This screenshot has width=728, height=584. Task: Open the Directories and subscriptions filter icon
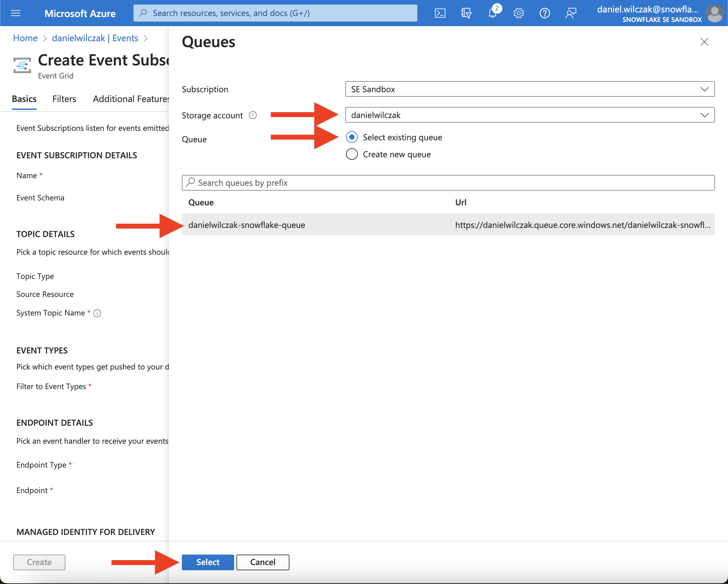[x=466, y=13]
